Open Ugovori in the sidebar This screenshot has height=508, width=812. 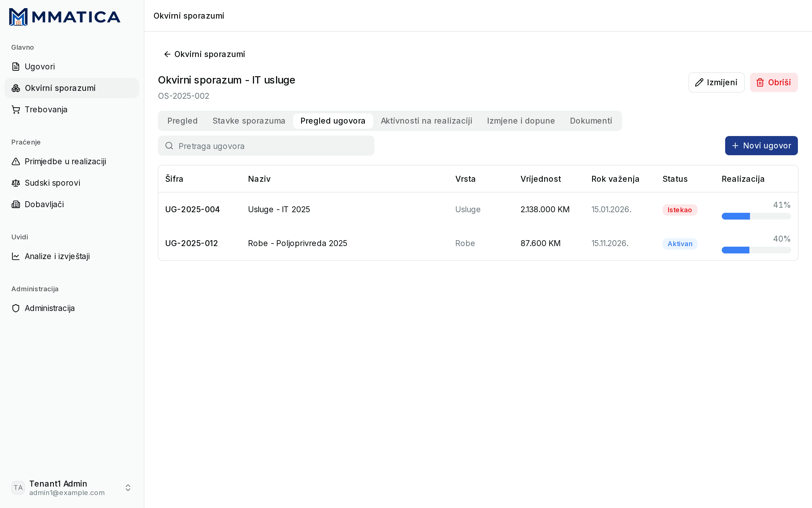(x=72, y=67)
